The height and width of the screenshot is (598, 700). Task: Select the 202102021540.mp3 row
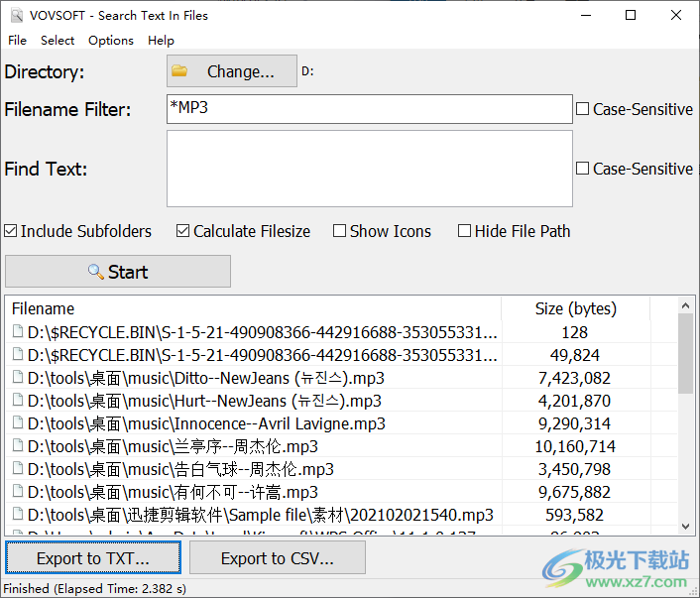point(341,515)
